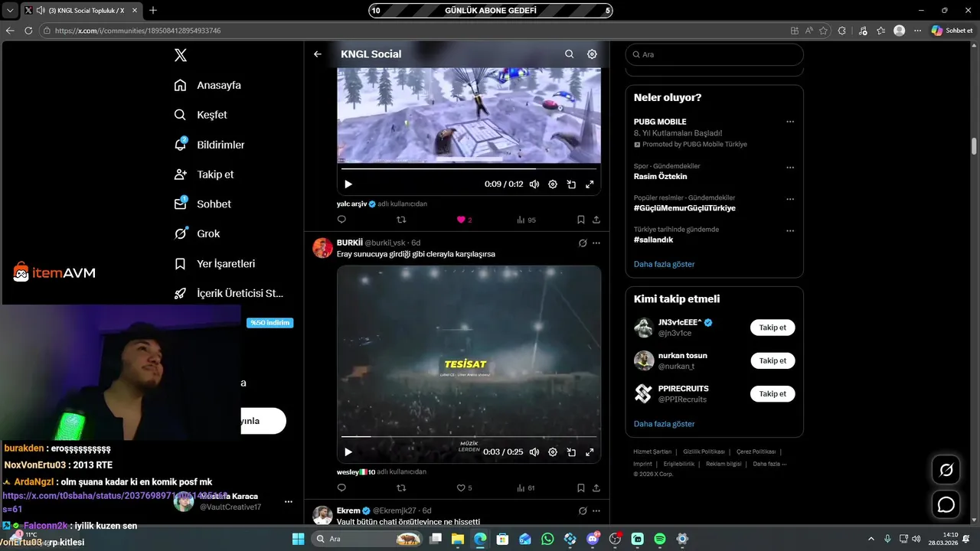Open İçerik Üreticisi St... page
980x551 pixels.
tap(229, 293)
